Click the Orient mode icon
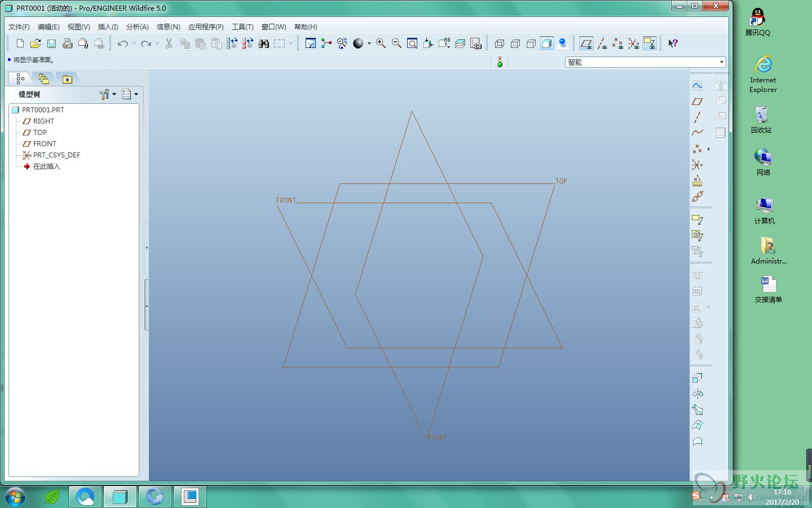 [342, 43]
